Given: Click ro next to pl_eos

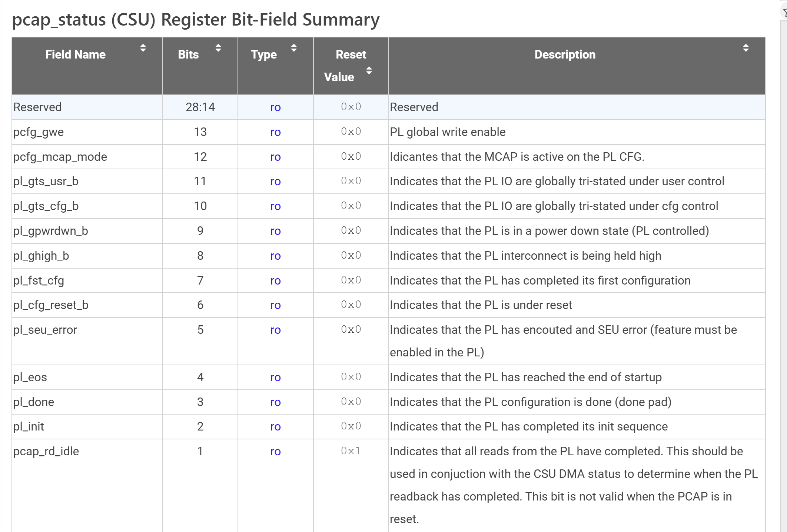Looking at the screenshot, I should [275, 377].
